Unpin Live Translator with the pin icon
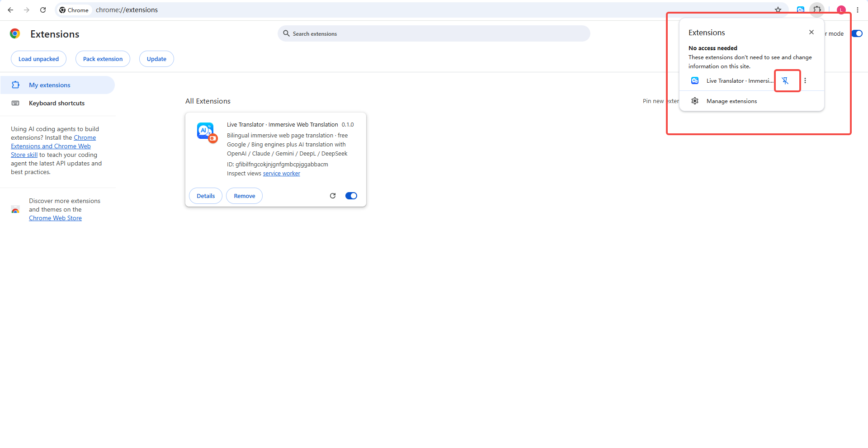The image size is (868, 448). pyautogui.click(x=785, y=80)
